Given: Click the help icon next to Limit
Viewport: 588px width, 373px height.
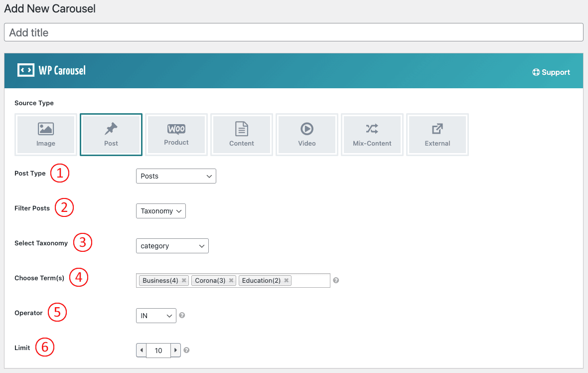Looking at the screenshot, I should point(186,351).
